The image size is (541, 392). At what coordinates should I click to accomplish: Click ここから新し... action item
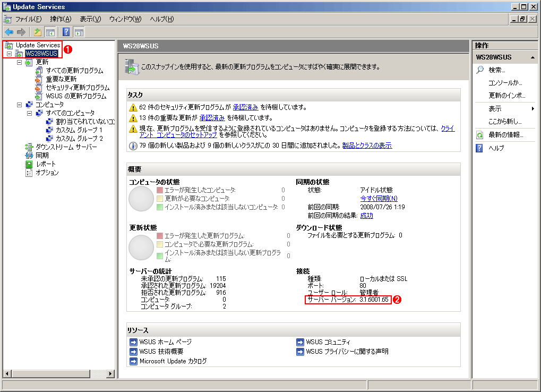coord(505,122)
